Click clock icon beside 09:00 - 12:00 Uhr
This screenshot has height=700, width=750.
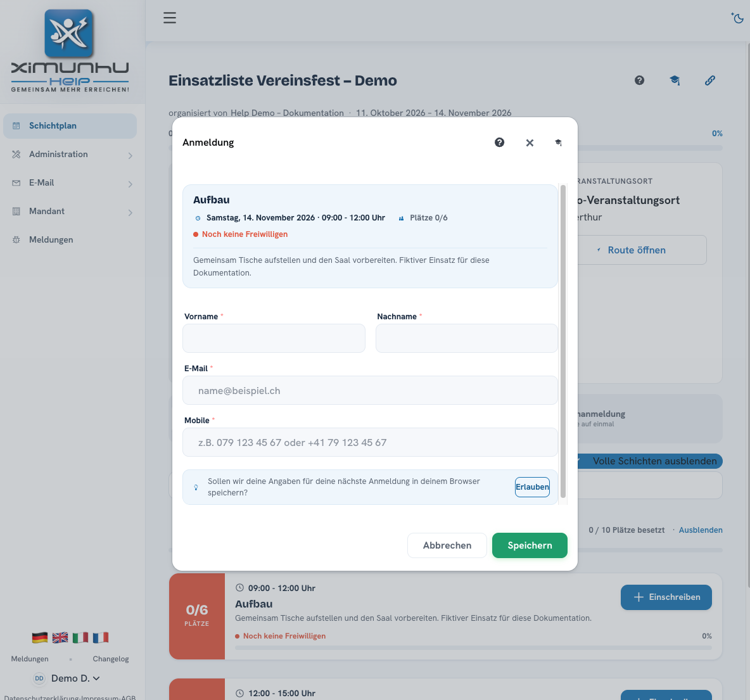(239, 588)
